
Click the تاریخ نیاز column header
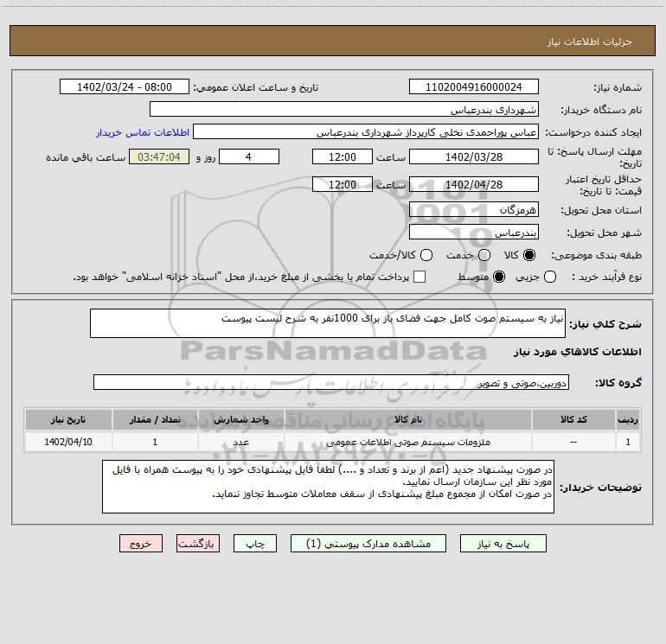68,419
